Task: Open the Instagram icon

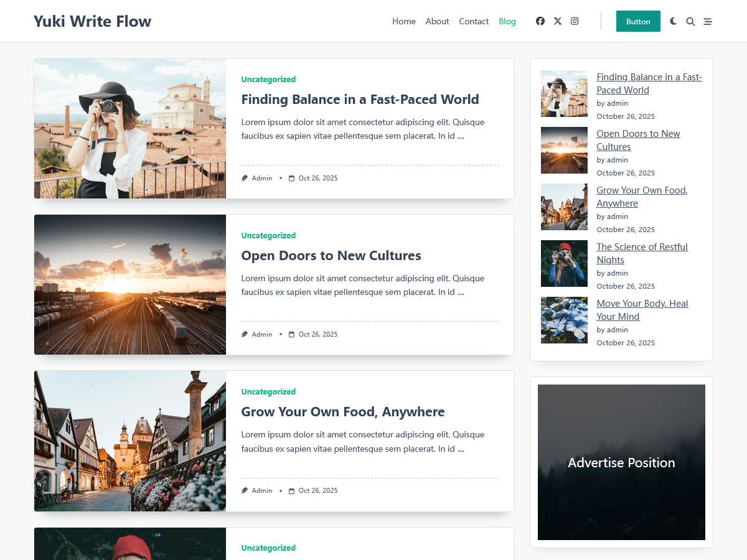Action: (x=574, y=21)
